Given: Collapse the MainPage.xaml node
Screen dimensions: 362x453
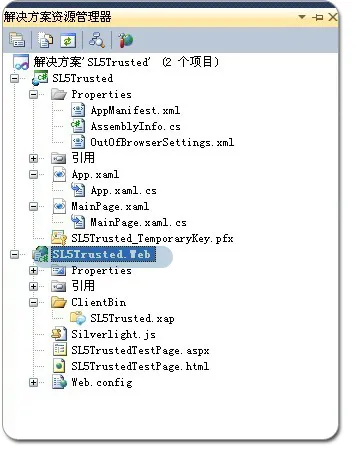Looking at the screenshot, I should pos(33,207).
